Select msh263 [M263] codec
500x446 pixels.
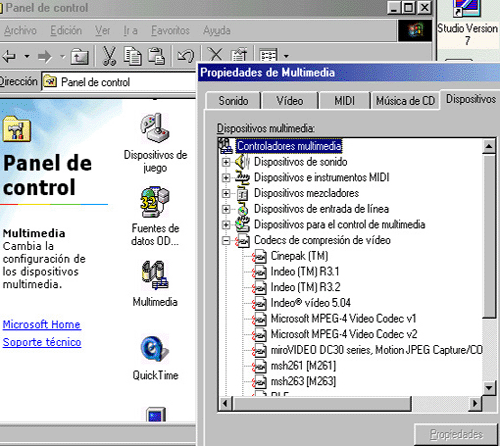(x=303, y=381)
